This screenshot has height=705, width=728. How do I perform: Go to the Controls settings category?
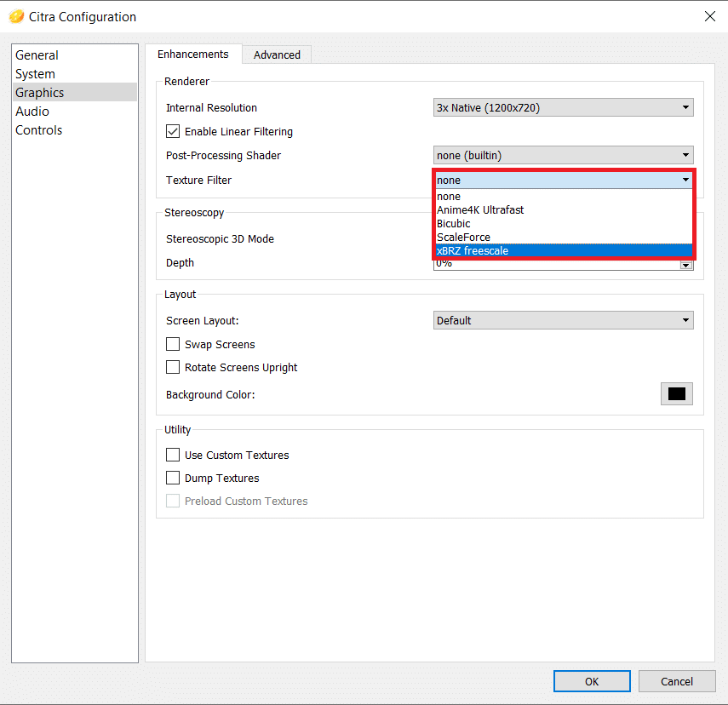(x=39, y=130)
